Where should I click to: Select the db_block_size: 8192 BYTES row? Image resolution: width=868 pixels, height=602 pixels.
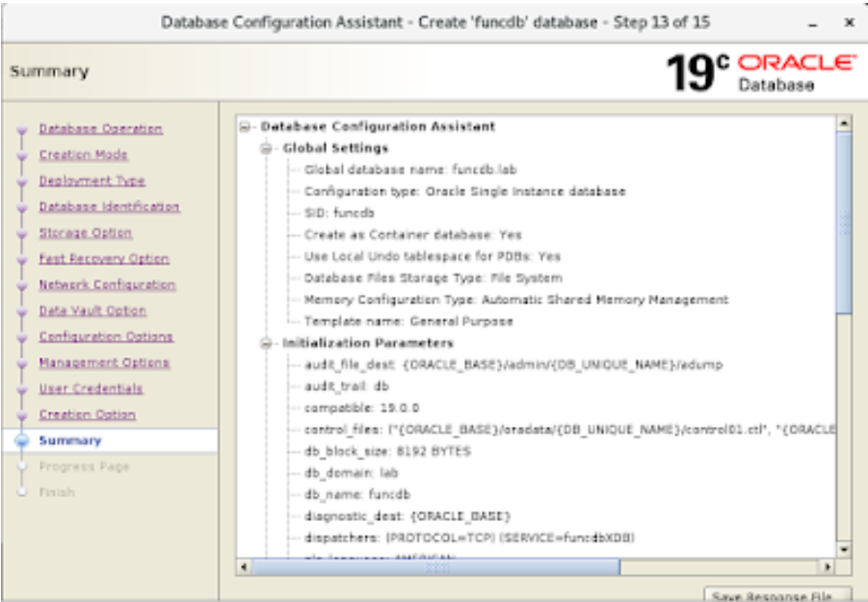[x=387, y=451]
